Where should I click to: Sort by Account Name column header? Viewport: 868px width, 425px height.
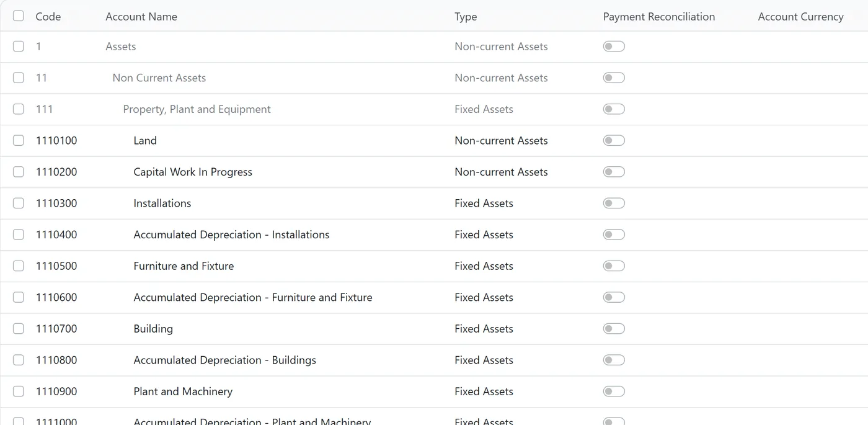pos(141,17)
